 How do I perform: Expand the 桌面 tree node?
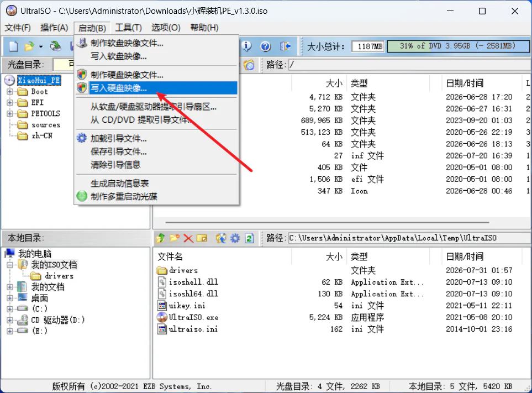[10, 298]
